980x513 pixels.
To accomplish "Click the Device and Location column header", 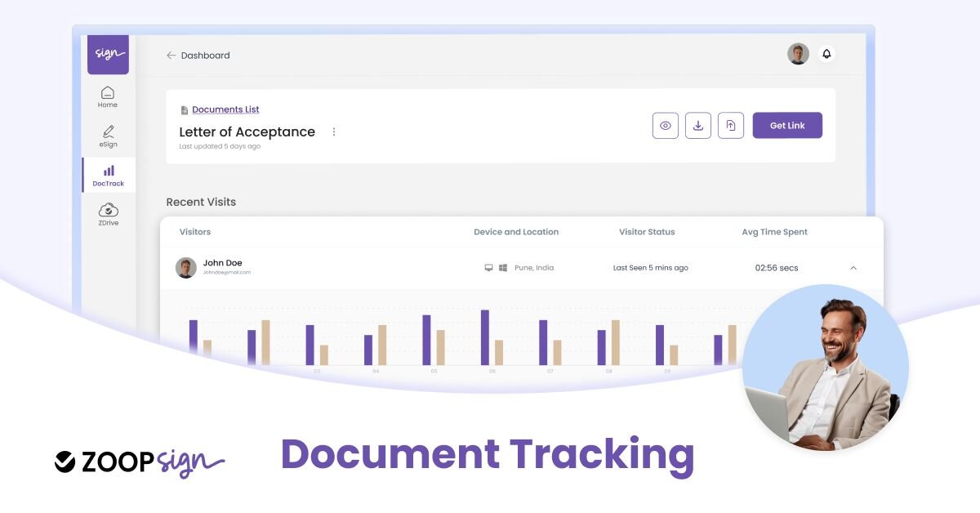I will [x=516, y=232].
